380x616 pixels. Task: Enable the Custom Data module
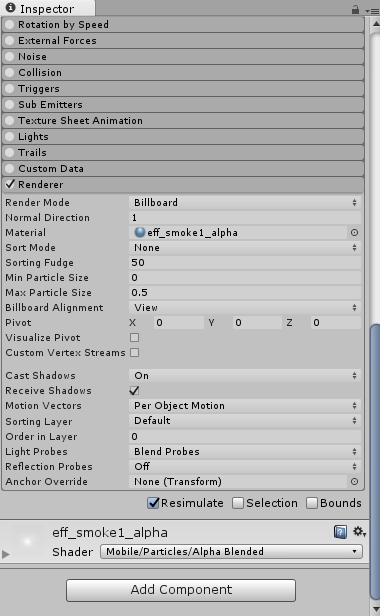click(x=10, y=169)
